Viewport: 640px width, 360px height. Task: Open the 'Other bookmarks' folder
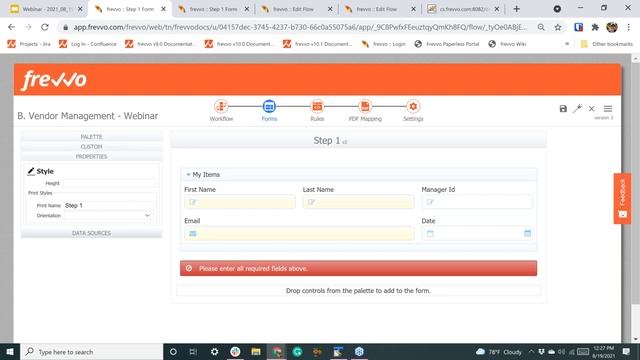tap(607, 44)
